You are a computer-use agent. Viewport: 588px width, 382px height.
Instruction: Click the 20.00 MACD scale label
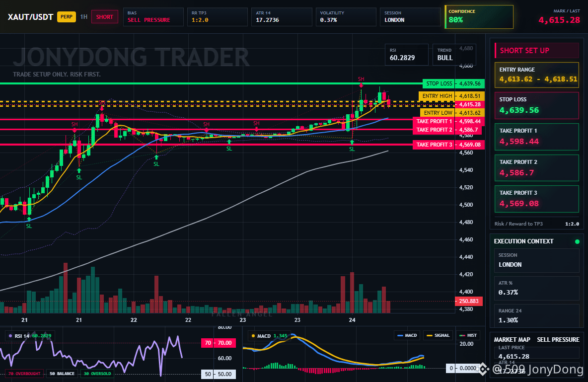466,344
